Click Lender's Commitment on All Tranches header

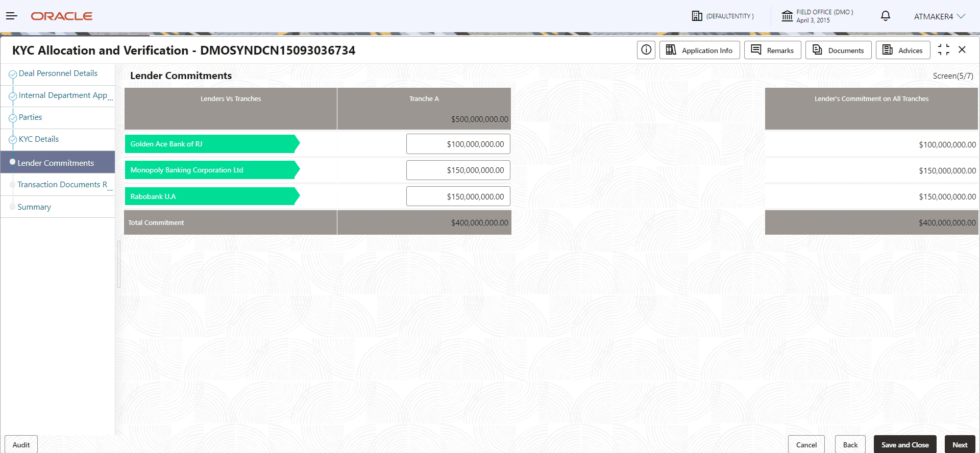pyautogui.click(x=871, y=98)
